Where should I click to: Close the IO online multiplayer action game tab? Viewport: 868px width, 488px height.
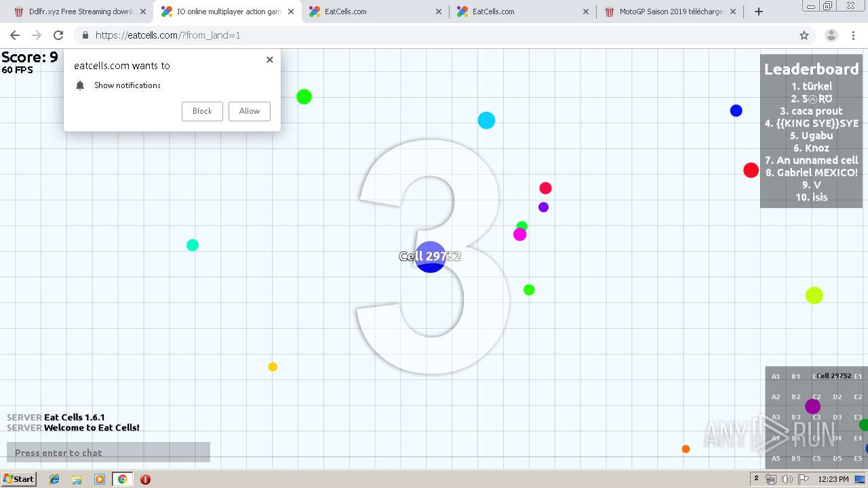290,12
